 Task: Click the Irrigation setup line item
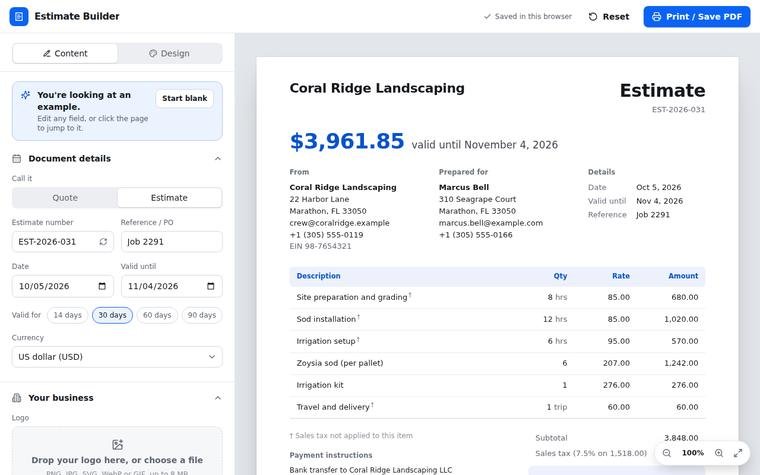[497, 341]
